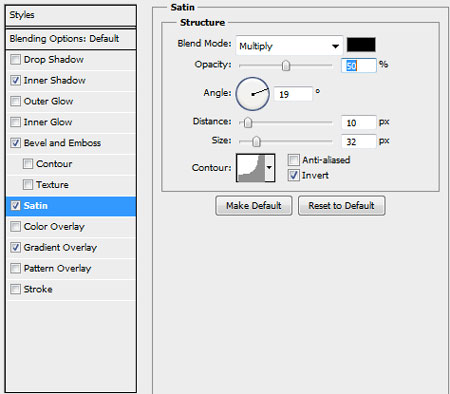Image resolution: width=450 pixels, height=394 pixels.
Task: Select the Stroke label
Action: tap(38, 289)
